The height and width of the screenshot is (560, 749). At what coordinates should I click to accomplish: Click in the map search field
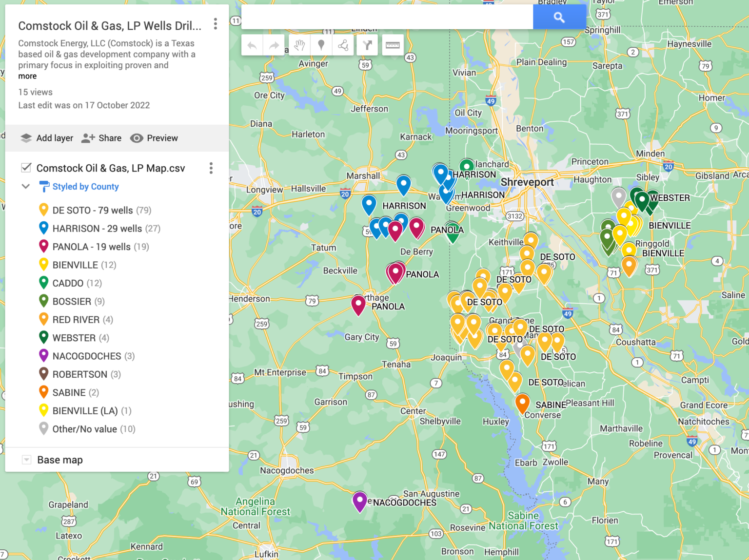point(387,18)
